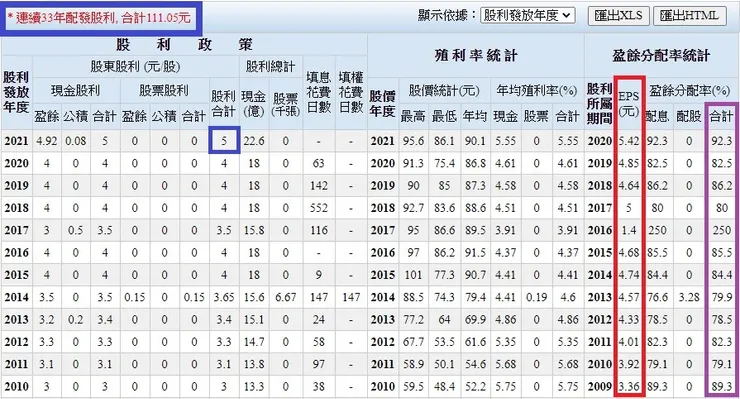The width and height of the screenshot is (740, 399).
Task: Click the EPS (元) column header
Action: 629,104
